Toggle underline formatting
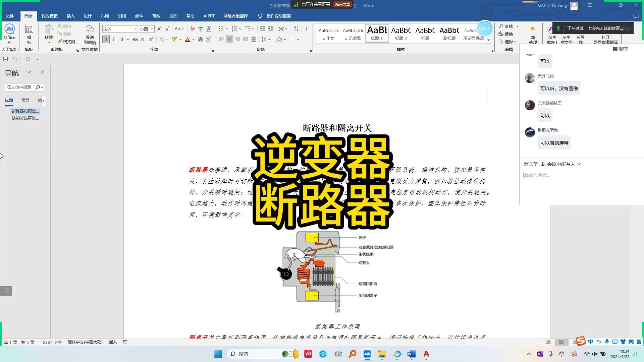The image size is (644, 362). click(x=122, y=39)
